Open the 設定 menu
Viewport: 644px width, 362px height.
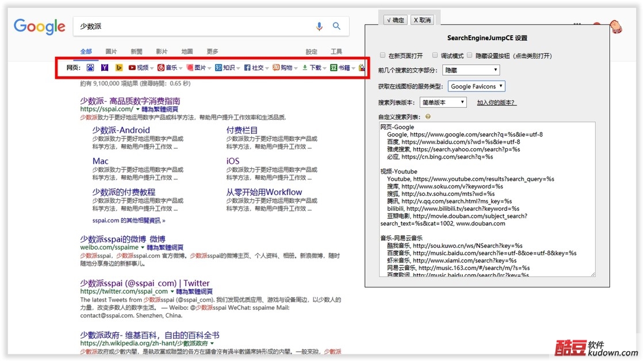click(311, 51)
